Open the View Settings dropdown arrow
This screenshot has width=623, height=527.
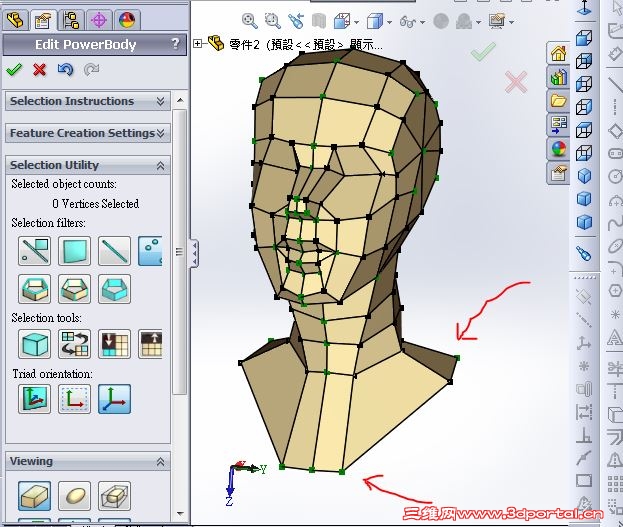511,22
